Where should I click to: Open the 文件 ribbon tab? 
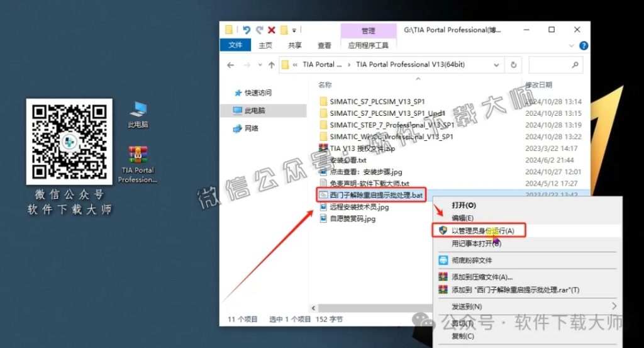click(x=235, y=45)
